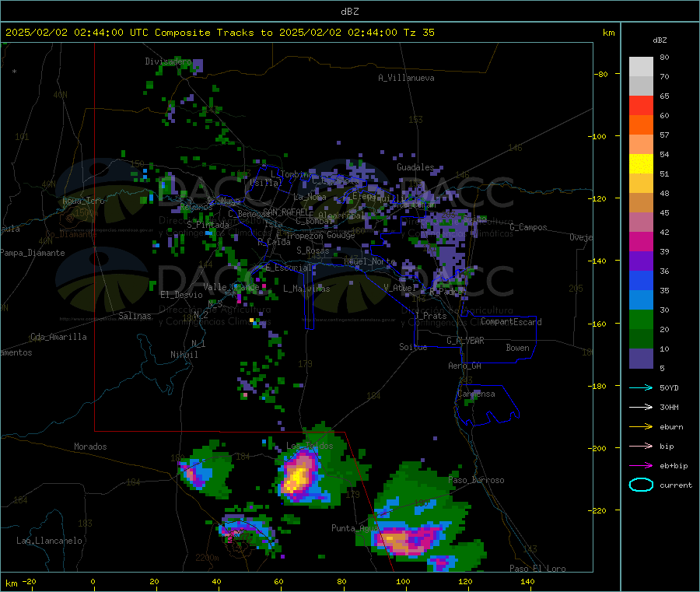This screenshot has width=700, height=592.
Task: Click the 0 km tick on the bottom axis
Action: coord(93,582)
